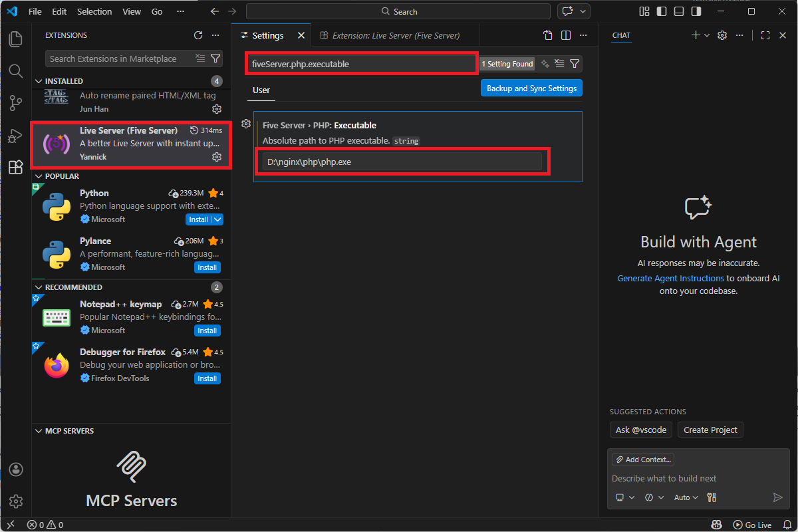The image size is (798, 532).
Task: Open Settings JSON file icon
Action: 548,35
